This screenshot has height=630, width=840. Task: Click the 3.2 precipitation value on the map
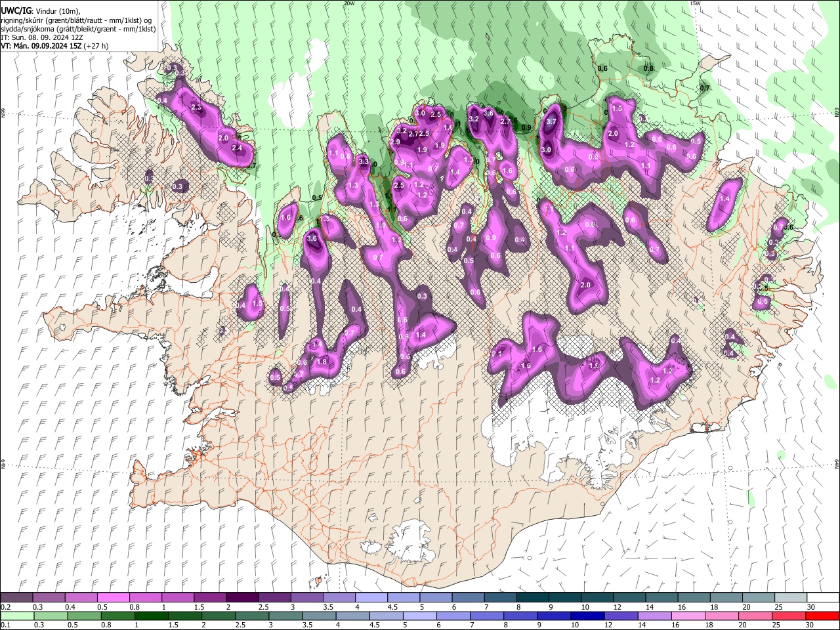click(x=474, y=119)
